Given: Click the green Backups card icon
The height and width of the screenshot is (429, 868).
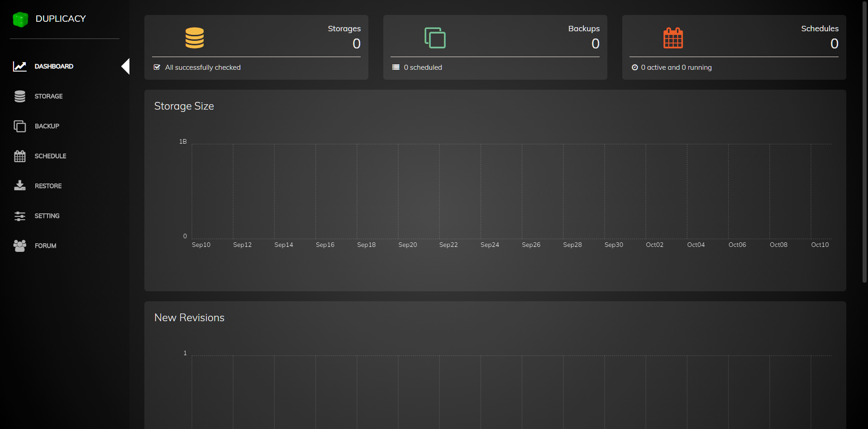Looking at the screenshot, I should [435, 38].
